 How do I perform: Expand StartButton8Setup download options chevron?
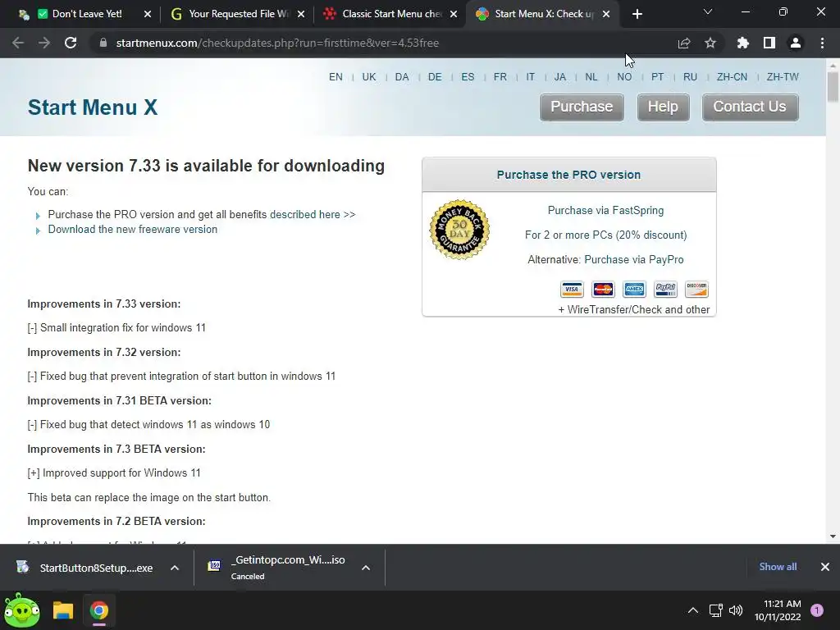coord(175,568)
